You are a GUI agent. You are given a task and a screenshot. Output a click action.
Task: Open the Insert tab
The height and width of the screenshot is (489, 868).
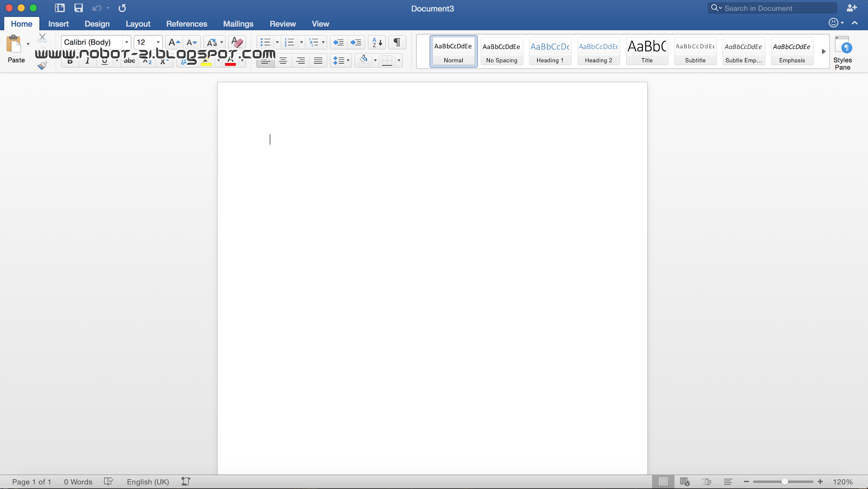coord(59,24)
